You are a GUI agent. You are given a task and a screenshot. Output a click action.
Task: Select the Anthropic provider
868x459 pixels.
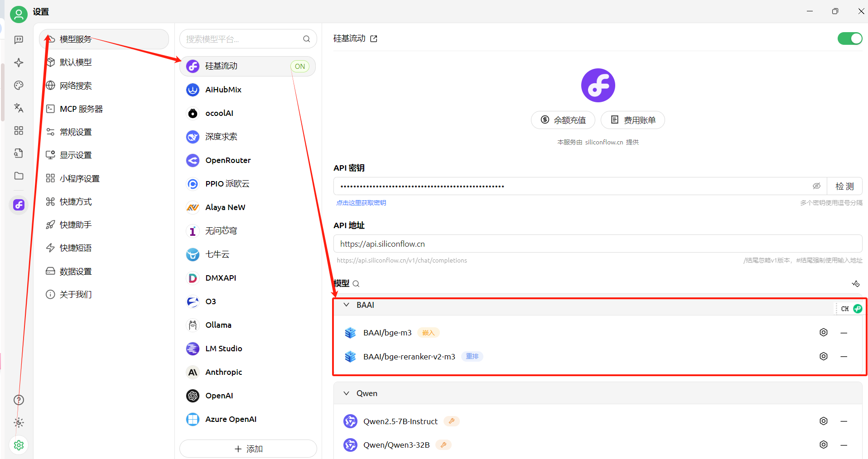tap(248, 372)
